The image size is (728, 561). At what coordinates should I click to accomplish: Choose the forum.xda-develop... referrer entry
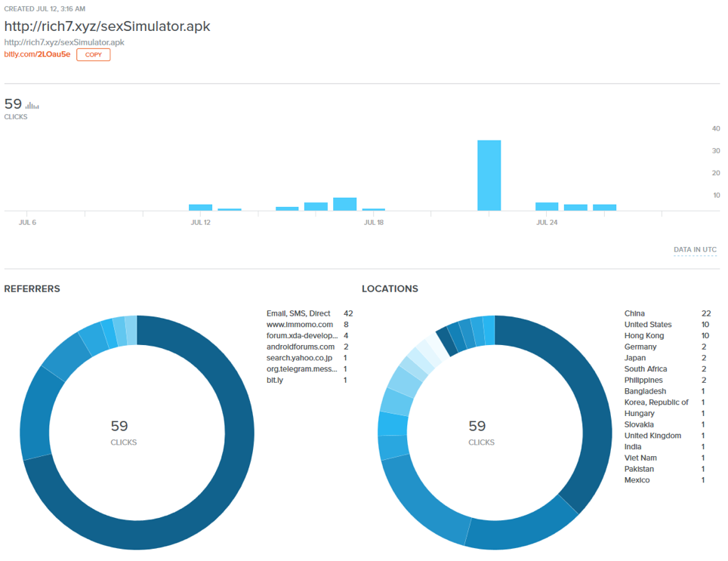point(302,335)
